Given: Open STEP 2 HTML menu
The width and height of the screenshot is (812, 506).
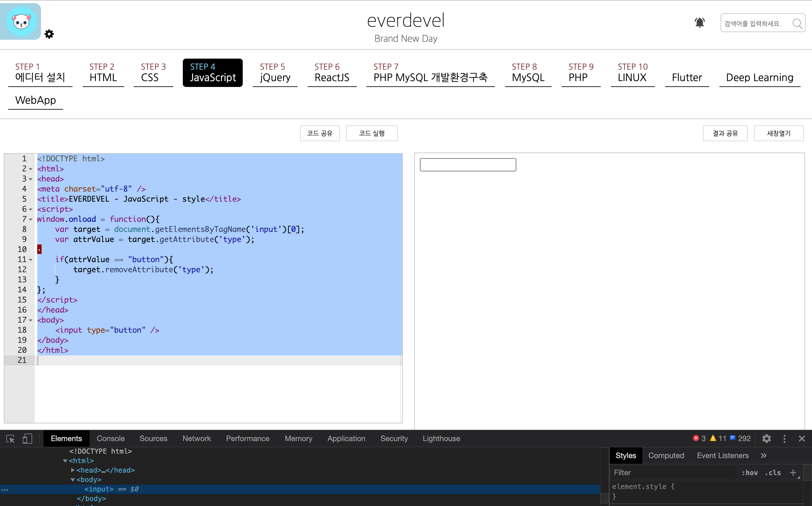Looking at the screenshot, I should pos(103,72).
